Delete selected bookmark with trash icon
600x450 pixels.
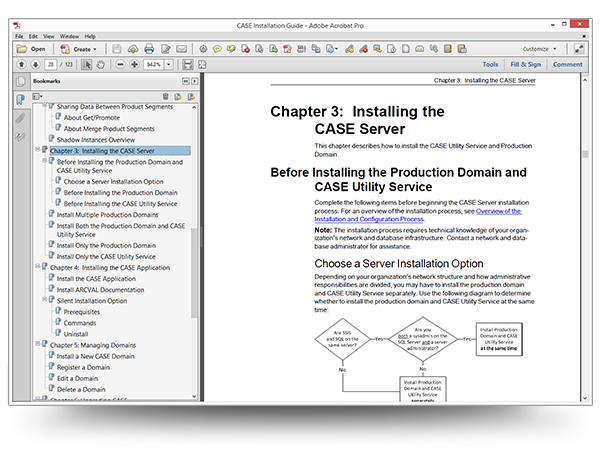pos(165,96)
